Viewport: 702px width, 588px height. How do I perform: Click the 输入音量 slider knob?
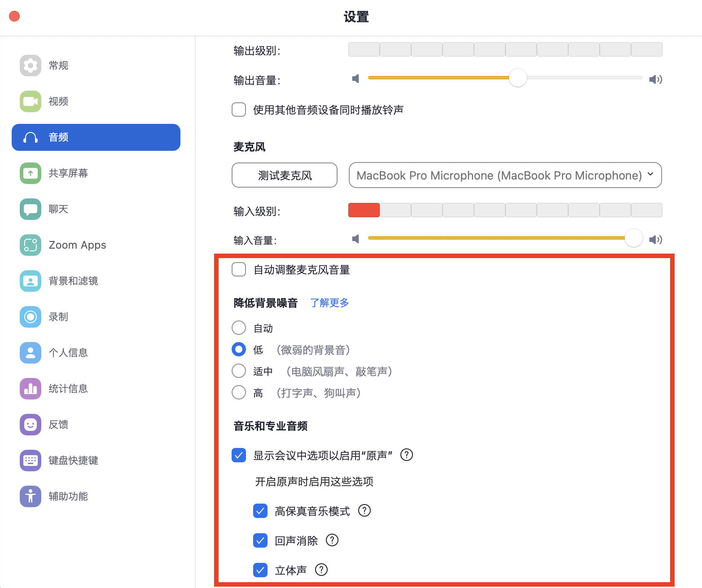point(634,238)
